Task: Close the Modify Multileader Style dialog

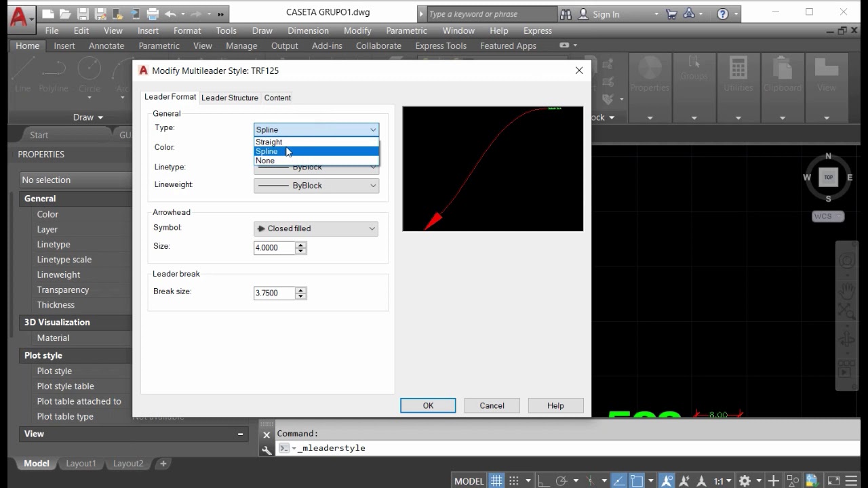Action: pos(579,70)
